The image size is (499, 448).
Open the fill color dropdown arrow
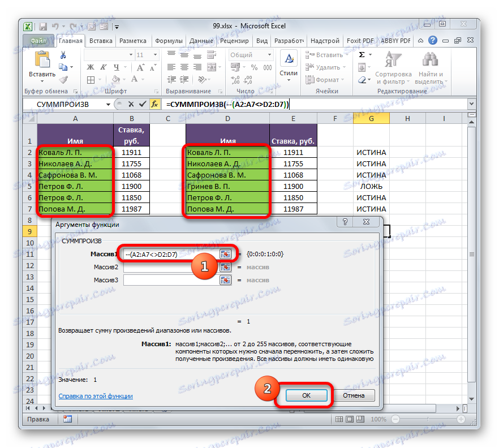124,79
